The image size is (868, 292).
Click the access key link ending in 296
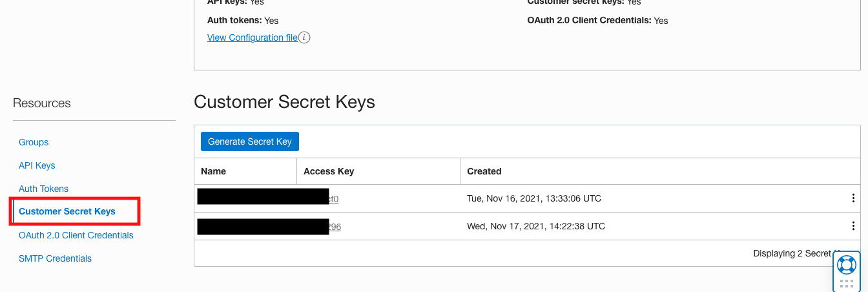[335, 227]
